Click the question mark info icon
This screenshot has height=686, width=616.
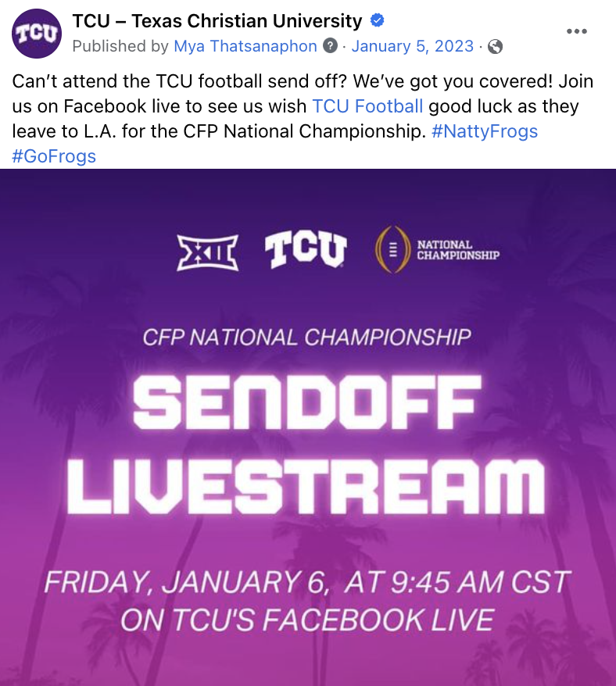[331, 46]
